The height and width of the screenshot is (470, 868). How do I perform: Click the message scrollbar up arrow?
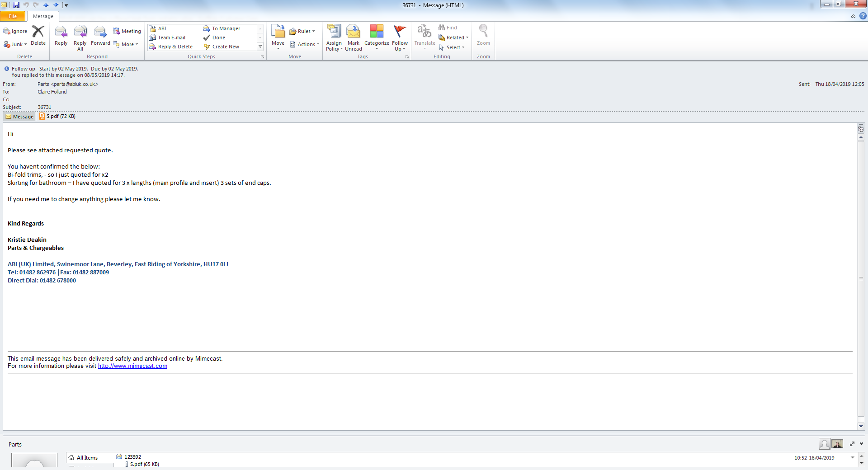861,137
